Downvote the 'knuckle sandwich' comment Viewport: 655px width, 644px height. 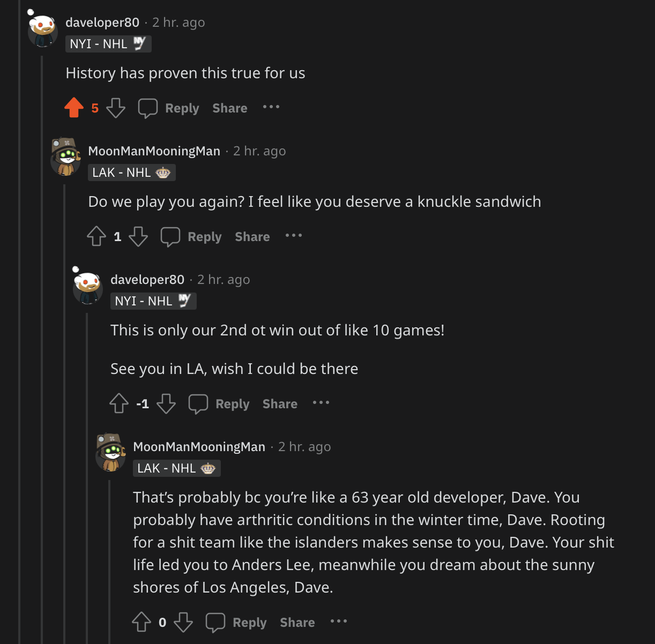point(138,236)
